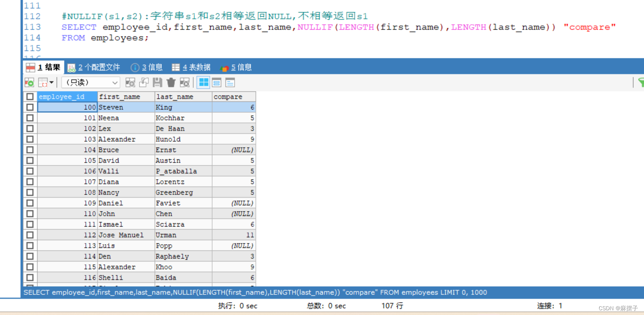
Task: Select the last_name cell Khoo
Action: click(183, 267)
